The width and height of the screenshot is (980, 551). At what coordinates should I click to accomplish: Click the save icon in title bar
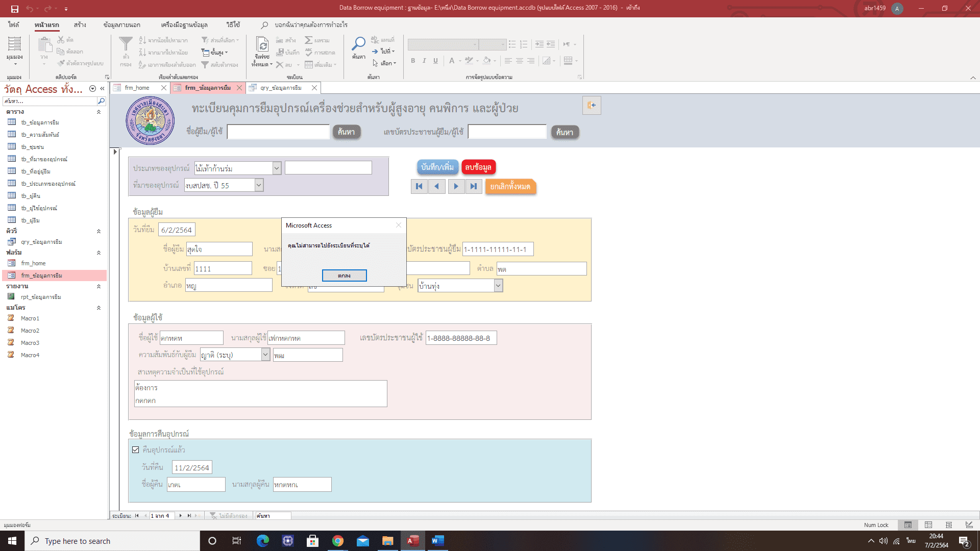pos(14,8)
